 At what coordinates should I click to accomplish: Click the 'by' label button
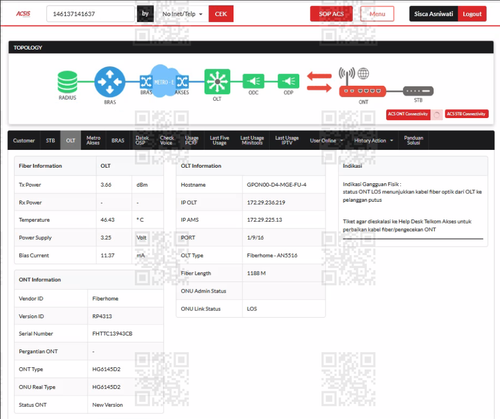pyautogui.click(x=145, y=14)
